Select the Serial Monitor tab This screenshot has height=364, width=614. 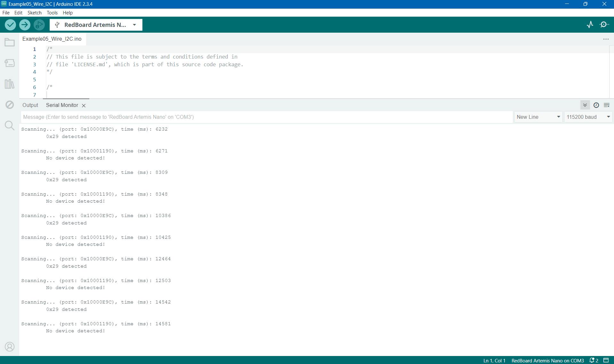coord(62,105)
